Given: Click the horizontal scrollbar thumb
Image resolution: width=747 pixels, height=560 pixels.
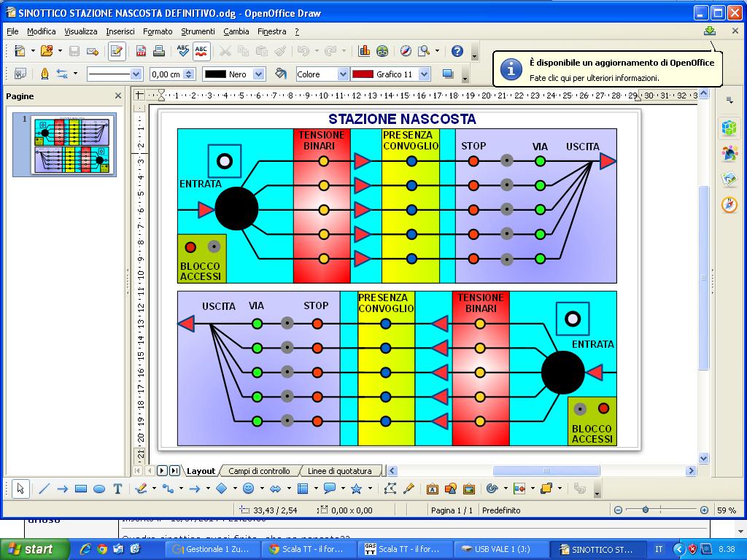Looking at the screenshot, I should [x=546, y=471].
